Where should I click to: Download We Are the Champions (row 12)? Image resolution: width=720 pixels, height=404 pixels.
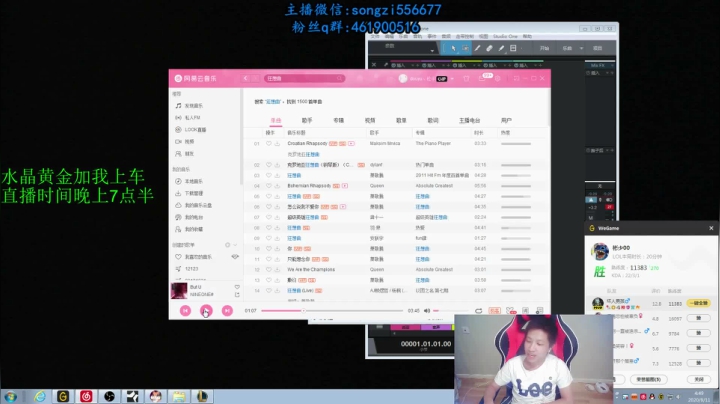(x=277, y=269)
